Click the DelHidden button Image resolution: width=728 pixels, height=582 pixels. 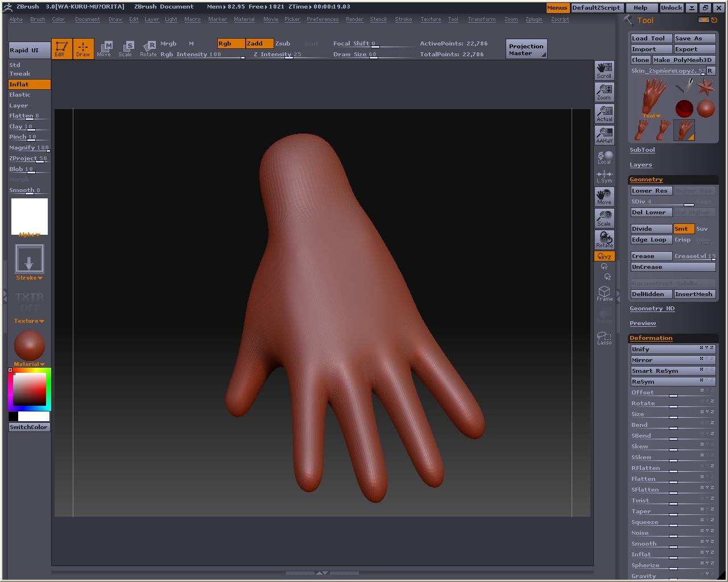coord(651,294)
